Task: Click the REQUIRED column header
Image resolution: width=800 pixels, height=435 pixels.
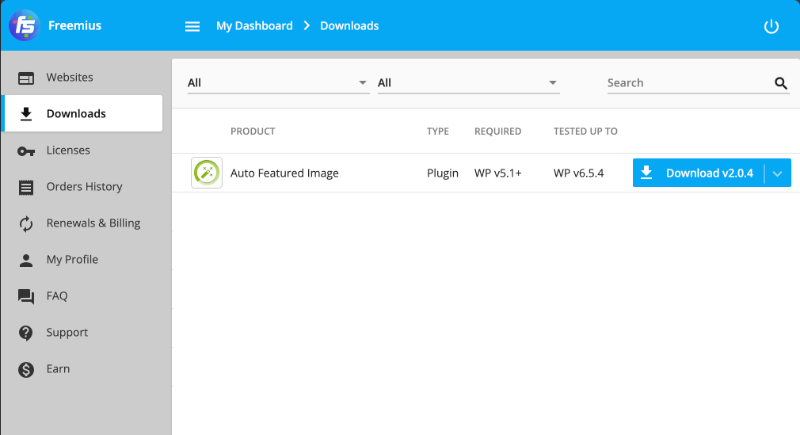Action: point(497,132)
